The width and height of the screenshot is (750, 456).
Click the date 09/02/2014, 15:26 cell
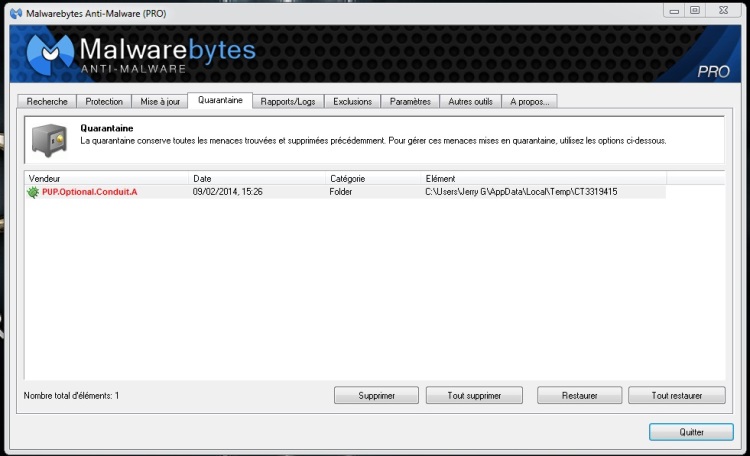pos(228,192)
